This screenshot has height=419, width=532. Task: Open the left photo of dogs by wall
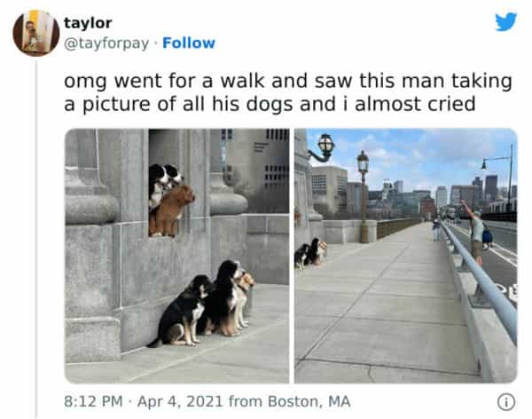[176, 256]
